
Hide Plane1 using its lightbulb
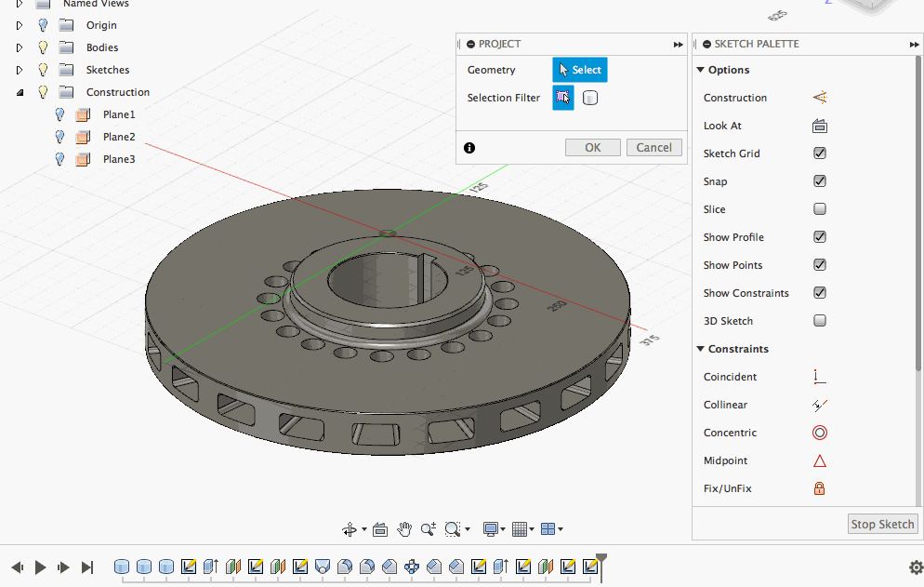(60, 114)
